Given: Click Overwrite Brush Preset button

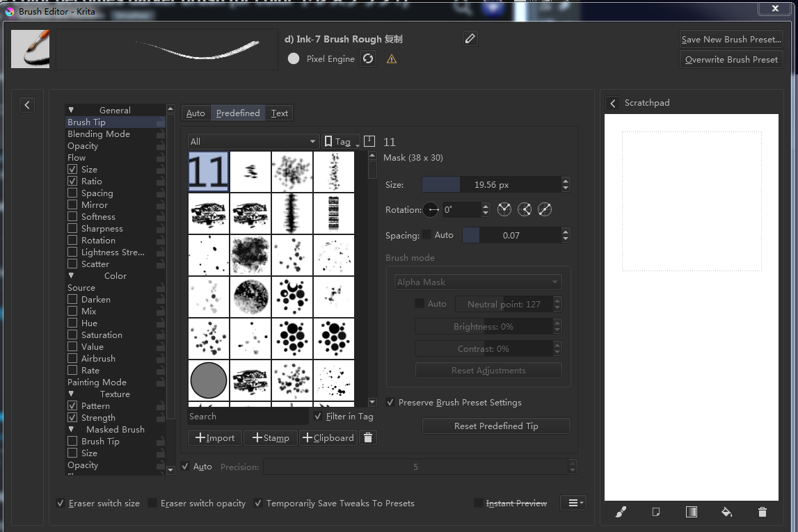Looking at the screenshot, I should click(x=731, y=60).
